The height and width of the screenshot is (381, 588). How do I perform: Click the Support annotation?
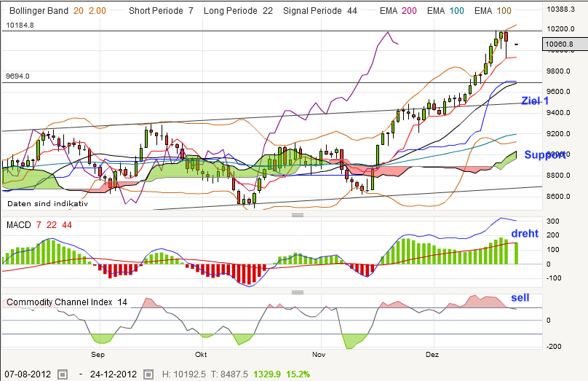(x=545, y=154)
